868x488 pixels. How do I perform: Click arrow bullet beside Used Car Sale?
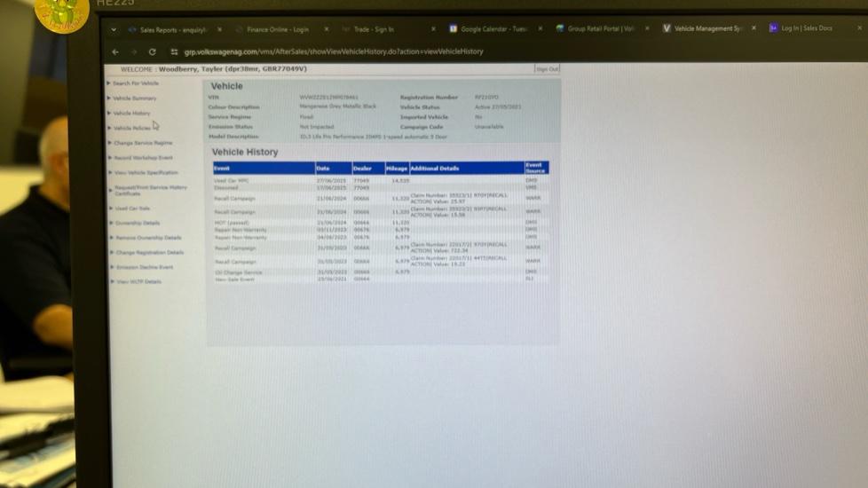111,208
